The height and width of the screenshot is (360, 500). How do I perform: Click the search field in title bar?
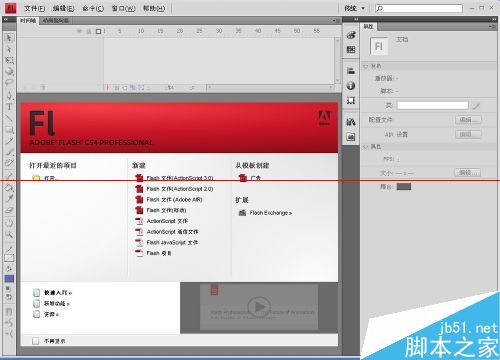pyautogui.click(x=419, y=8)
